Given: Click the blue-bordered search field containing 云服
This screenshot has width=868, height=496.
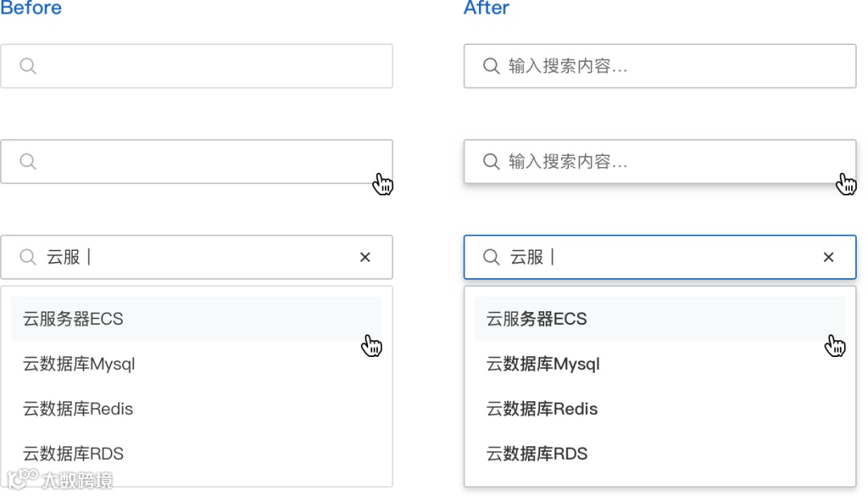Looking at the screenshot, I should point(683,257).
